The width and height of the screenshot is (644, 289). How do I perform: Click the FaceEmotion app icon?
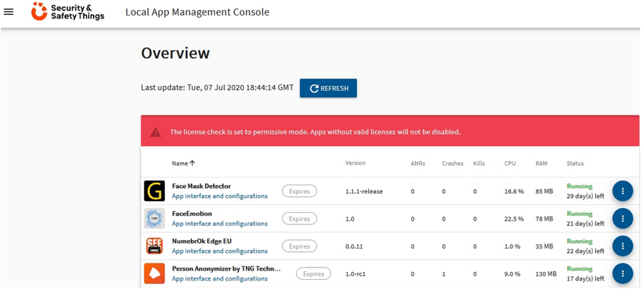pyautogui.click(x=154, y=219)
